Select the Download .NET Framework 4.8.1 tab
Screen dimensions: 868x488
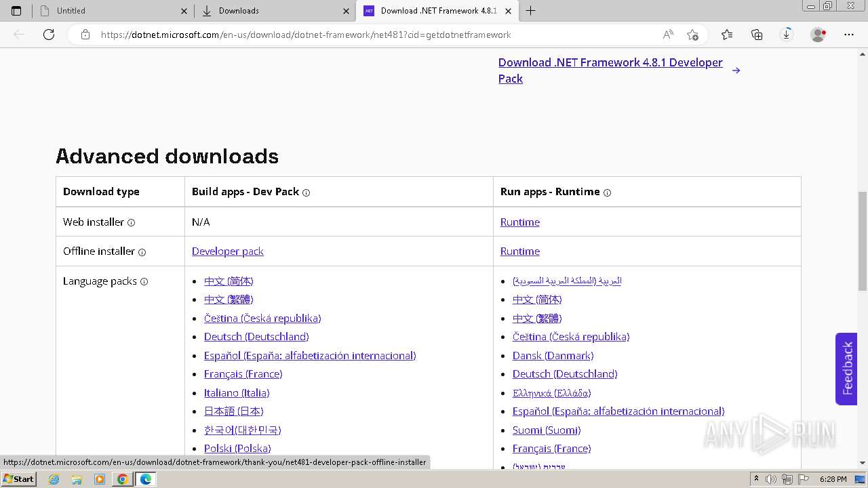tap(437, 11)
